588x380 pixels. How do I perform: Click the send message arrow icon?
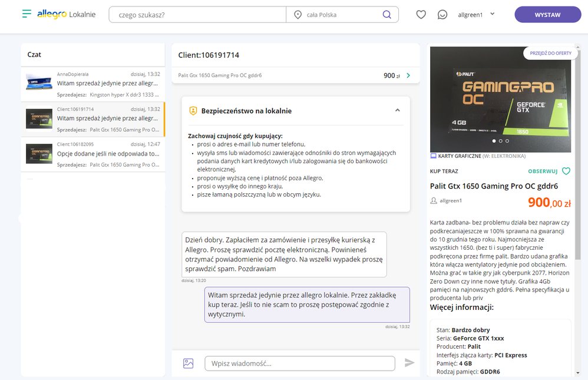409,363
